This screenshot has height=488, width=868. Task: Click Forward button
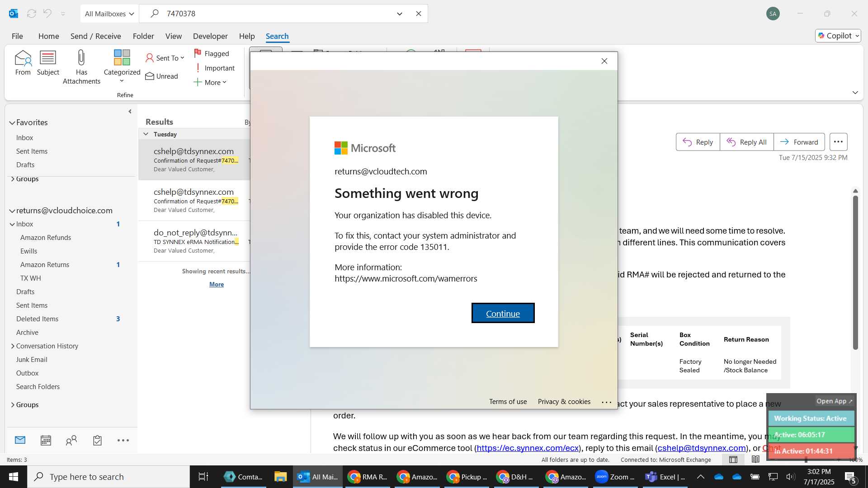point(799,142)
